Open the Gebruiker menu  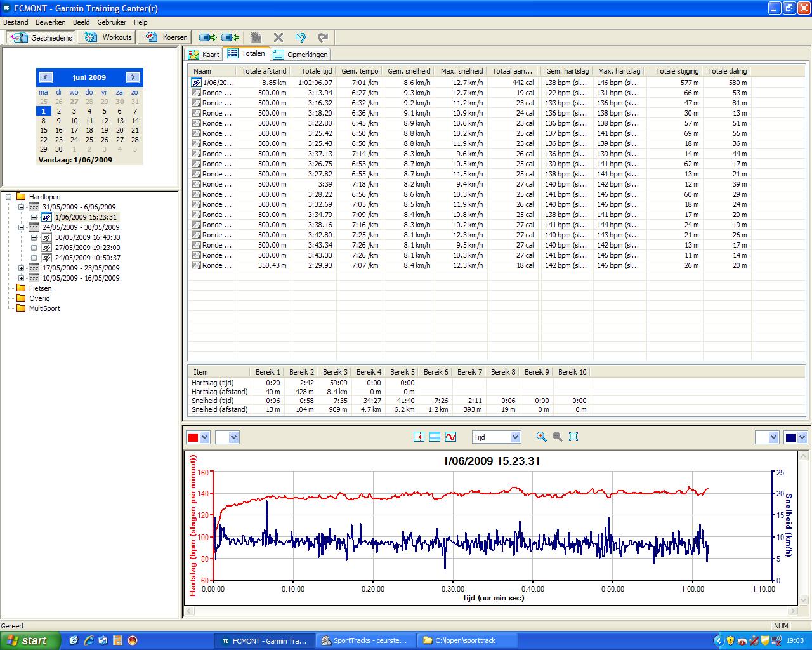112,22
